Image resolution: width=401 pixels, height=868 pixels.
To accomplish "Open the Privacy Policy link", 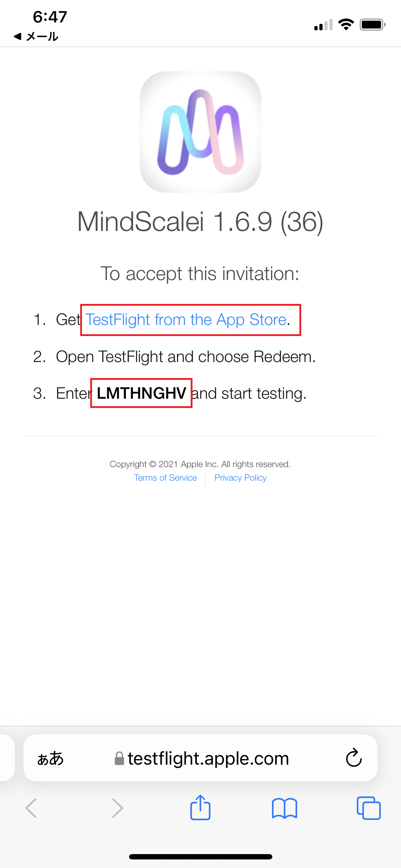I will pyautogui.click(x=241, y=478).
